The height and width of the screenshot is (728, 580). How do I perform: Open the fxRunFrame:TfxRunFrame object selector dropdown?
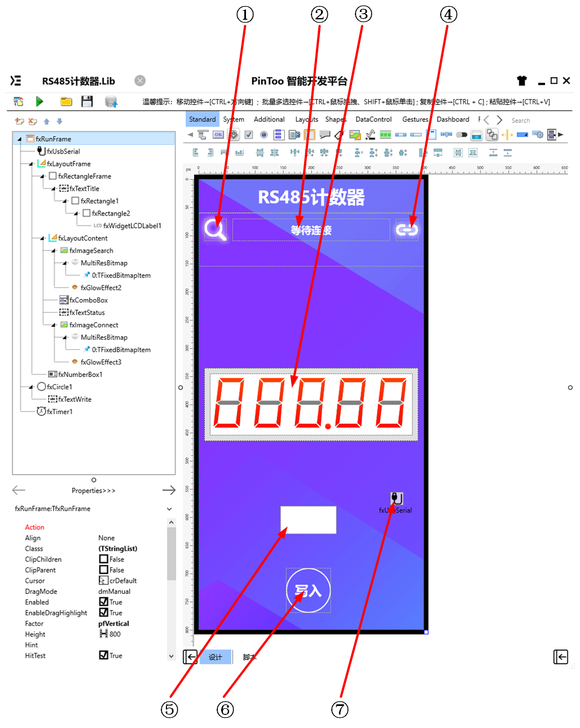[169, 509]
